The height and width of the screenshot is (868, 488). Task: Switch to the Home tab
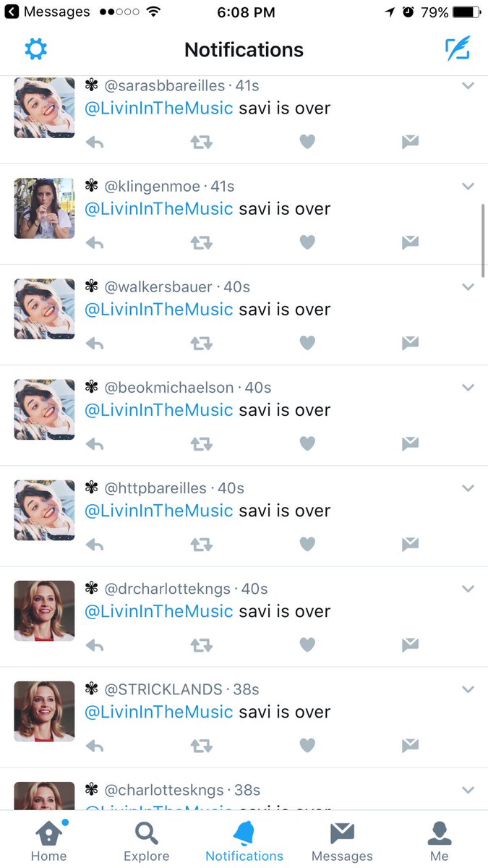pyautogui.click(x=49, y=841)
